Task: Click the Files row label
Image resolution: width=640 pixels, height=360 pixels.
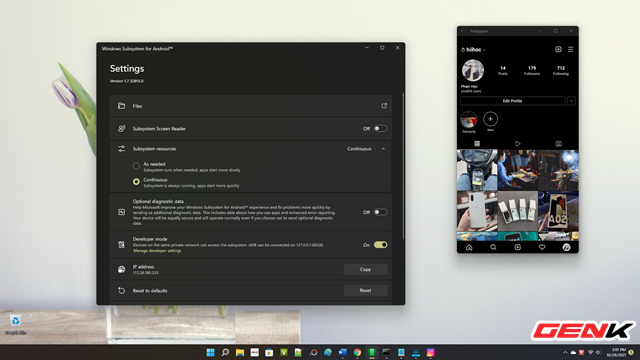Action: pyautogui.click(x=137, y=106)
